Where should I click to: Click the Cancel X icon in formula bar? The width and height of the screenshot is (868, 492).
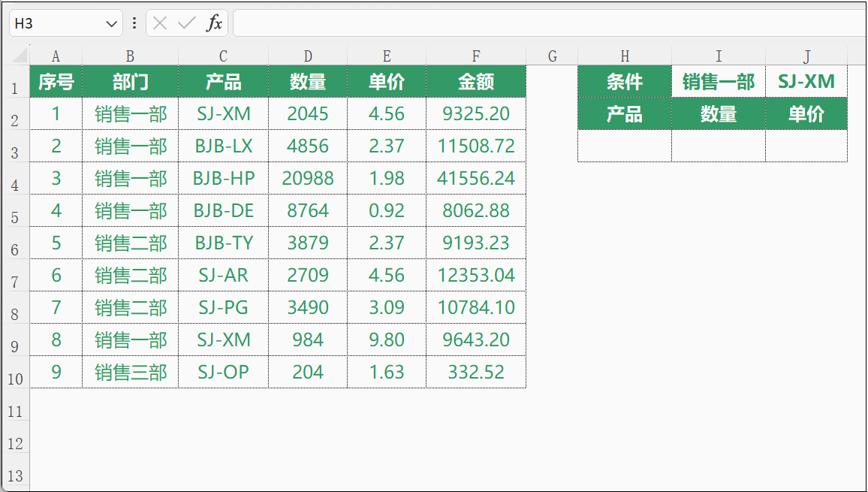(x=160, y=23)
